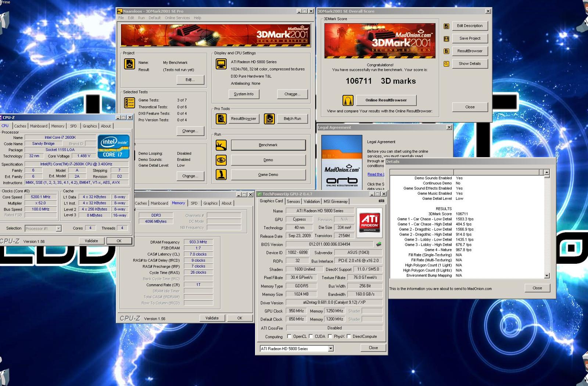
Task: Click the Save Project button
Action: pyautogui.click(x=470, y=38)
